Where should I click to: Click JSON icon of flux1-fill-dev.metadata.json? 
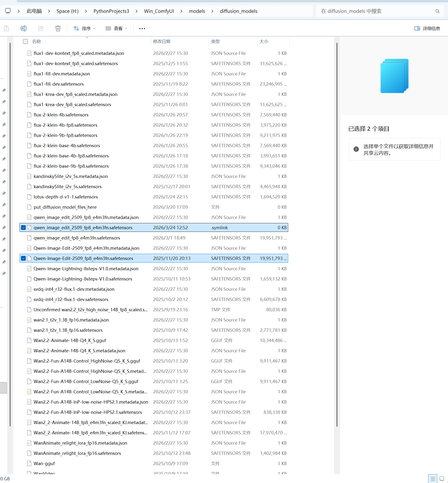tap(29, 74)
